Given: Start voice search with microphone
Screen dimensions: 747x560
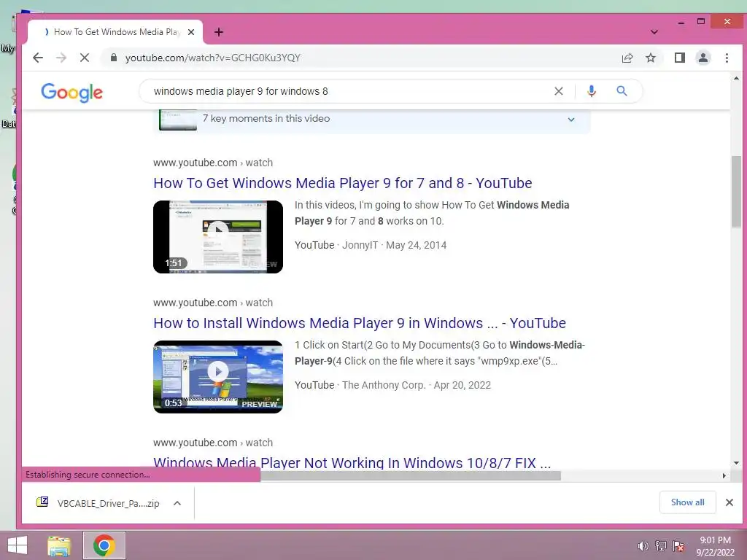Looking at the screenshot, I should [591, 91].
